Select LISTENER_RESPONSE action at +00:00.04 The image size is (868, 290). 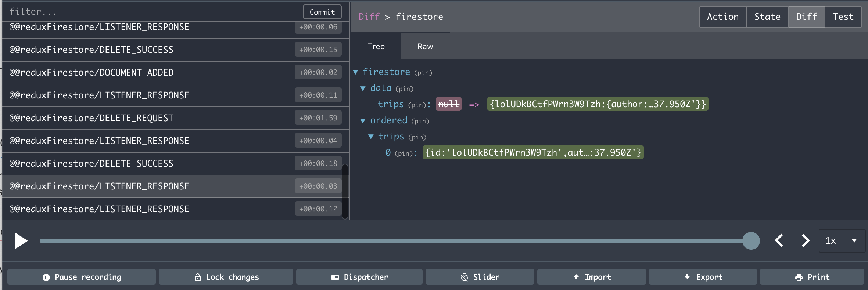(176, 141)
